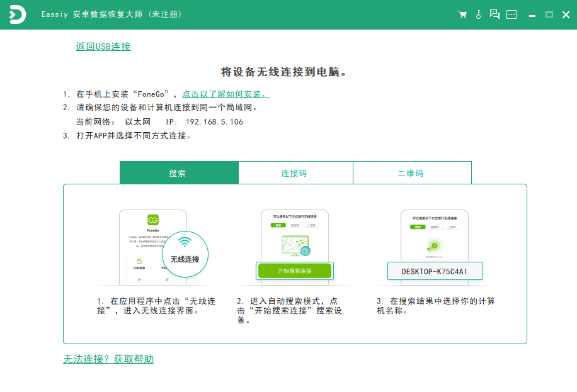577x392 pixels.
Task: Open the more options menu icon
Action: click(511, 14)
